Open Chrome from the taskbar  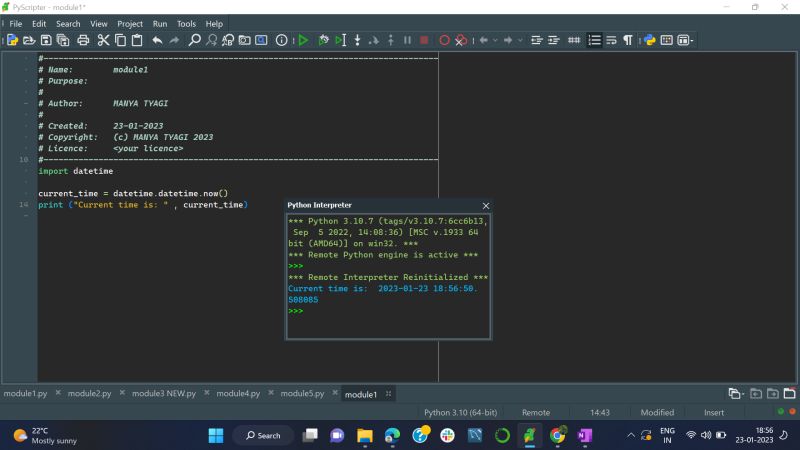pyautogui.click(x=557, y=436)
